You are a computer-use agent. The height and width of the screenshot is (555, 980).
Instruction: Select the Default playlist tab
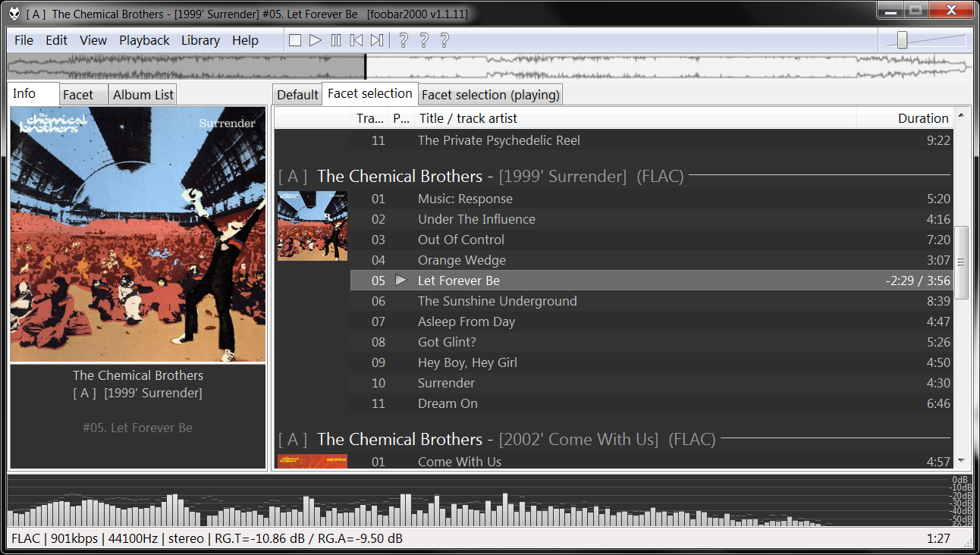click(x=297, y=95)
